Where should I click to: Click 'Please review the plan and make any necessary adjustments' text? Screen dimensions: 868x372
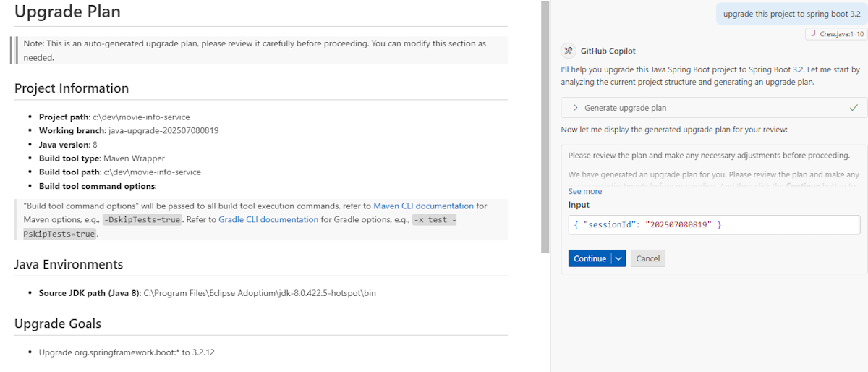pyautogui.click(x=709, y=156)
